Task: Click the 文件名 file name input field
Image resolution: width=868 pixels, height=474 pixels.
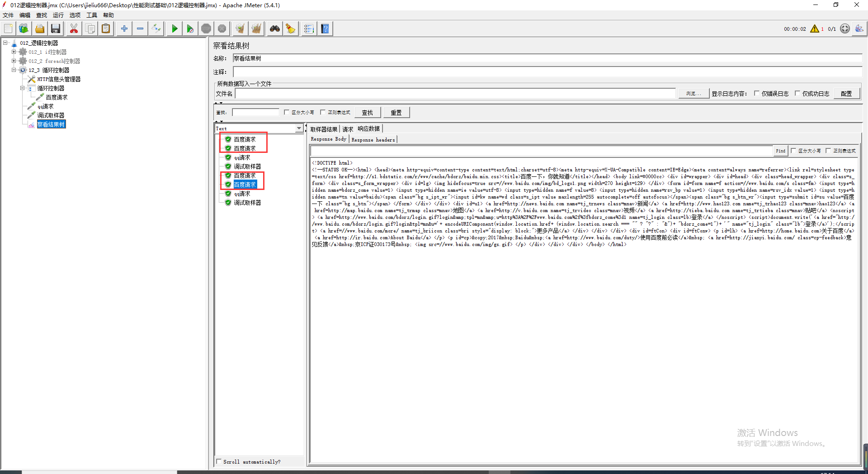Action: [455, 94]
